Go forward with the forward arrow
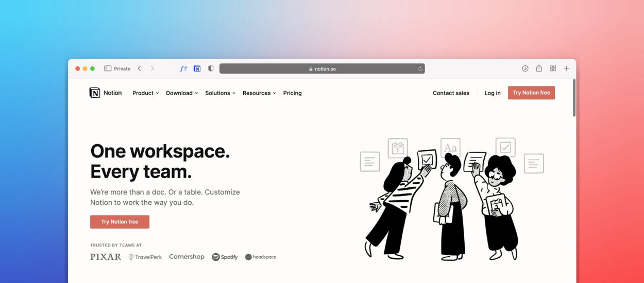644x283 pixels. tap(152, 68)
